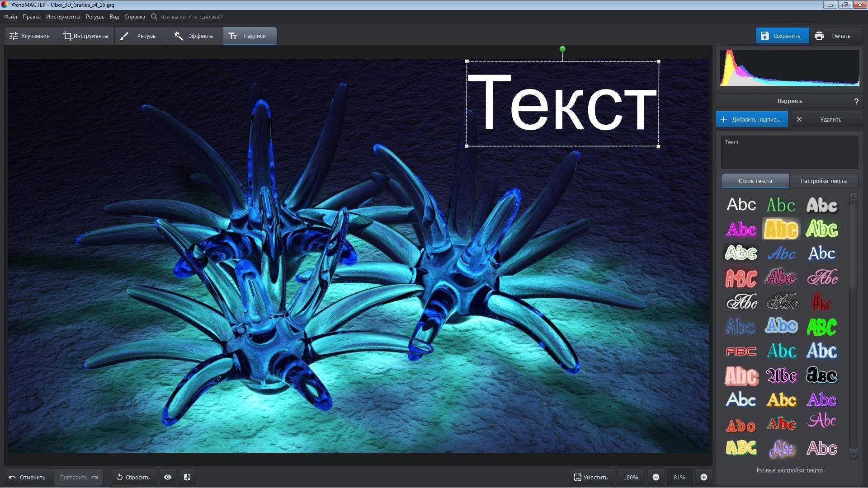Screen dimensions: 868x488
Task: Zoom out with the minus icon
Action: pyautogui.click(x=656, y=477)
